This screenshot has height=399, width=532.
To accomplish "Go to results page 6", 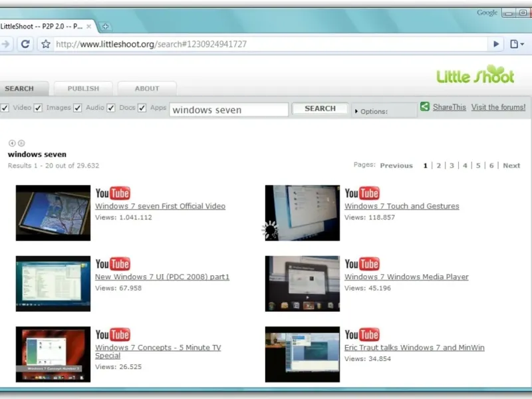I will (x=491, y=166).
